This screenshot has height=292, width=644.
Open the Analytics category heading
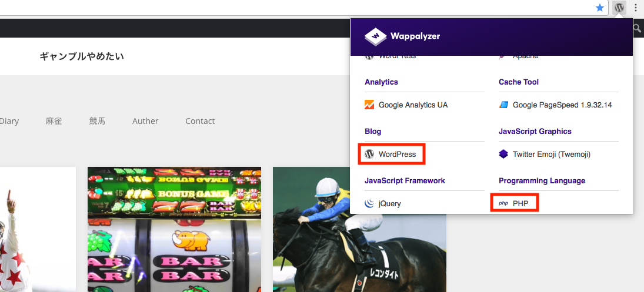point(381,82)
